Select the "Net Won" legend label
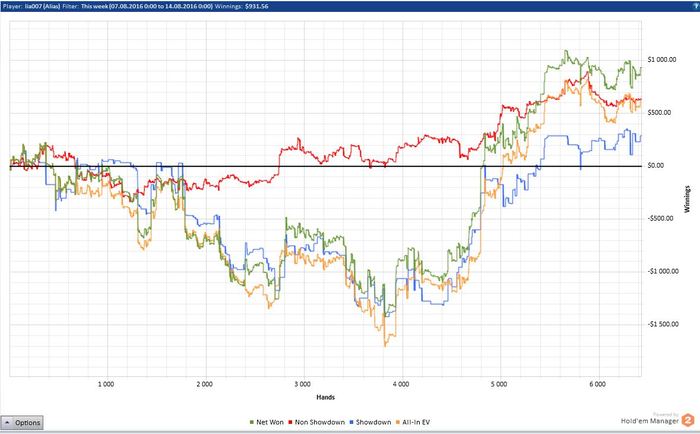The width and height of the screenshot is (700, 434). point(270,422)
